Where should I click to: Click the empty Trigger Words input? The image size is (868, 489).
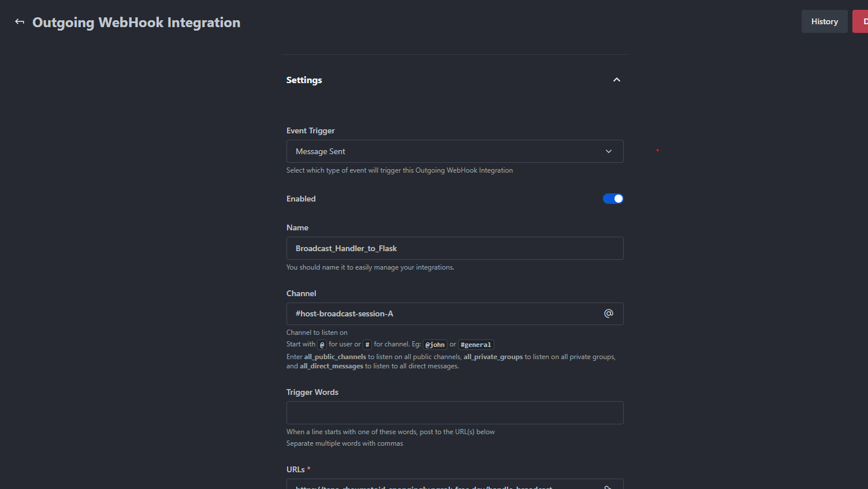(x=455, y=413)
